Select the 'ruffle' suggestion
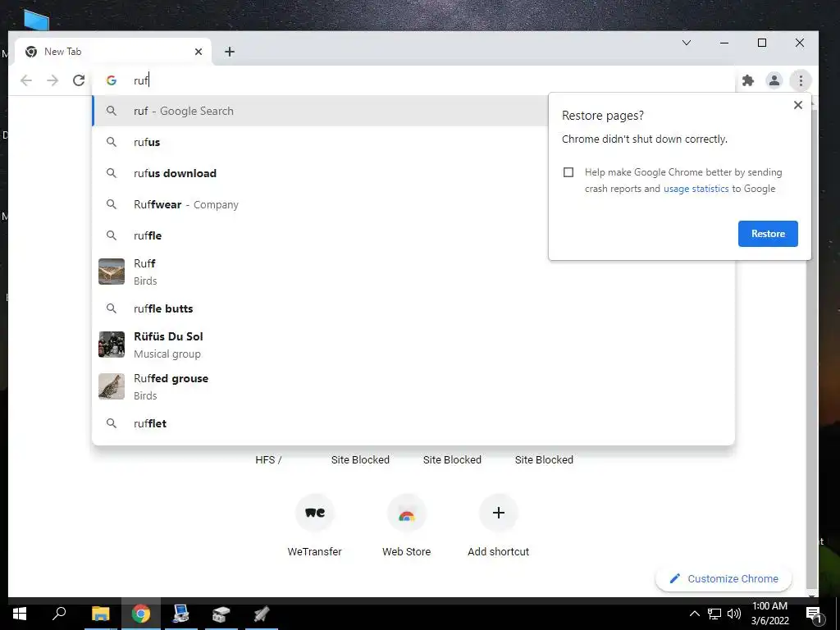 click(x=321, y=235)
